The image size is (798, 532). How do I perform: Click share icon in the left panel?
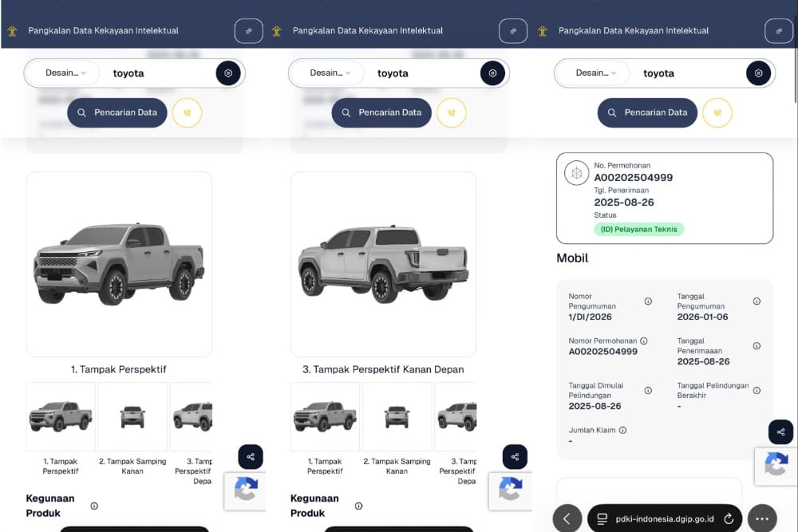[x=251, y=456]
